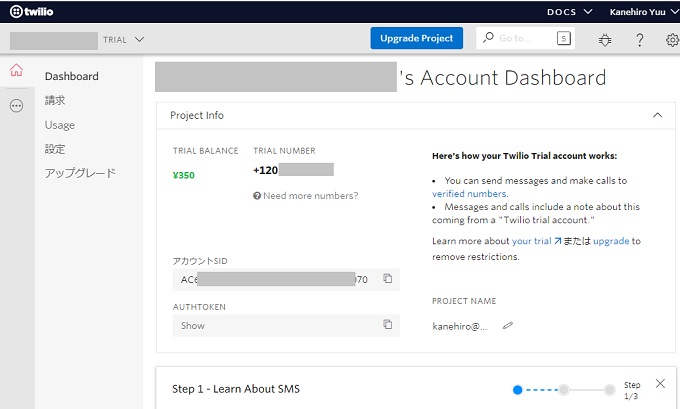Image resolution: width=680 pixels, height=409 pixels.
Task: Click the kanehiro@... project name
Action: (460, 326)
